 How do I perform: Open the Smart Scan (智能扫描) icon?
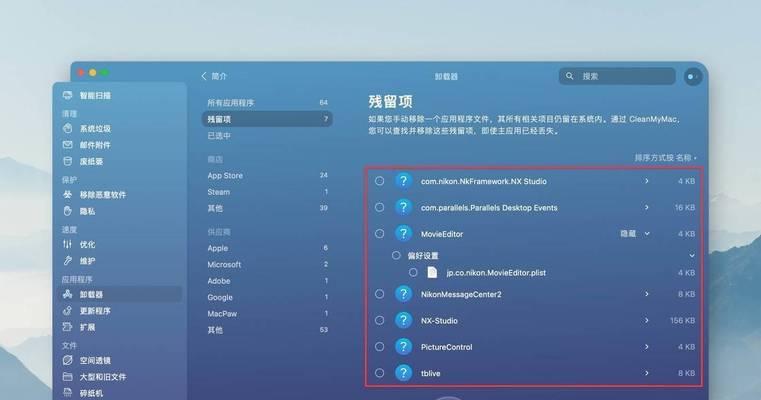coord(67,95)
